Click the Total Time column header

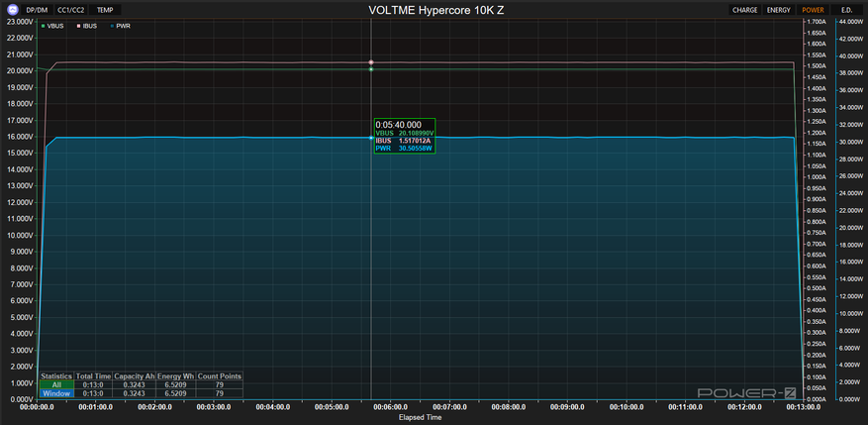point(94,375)
